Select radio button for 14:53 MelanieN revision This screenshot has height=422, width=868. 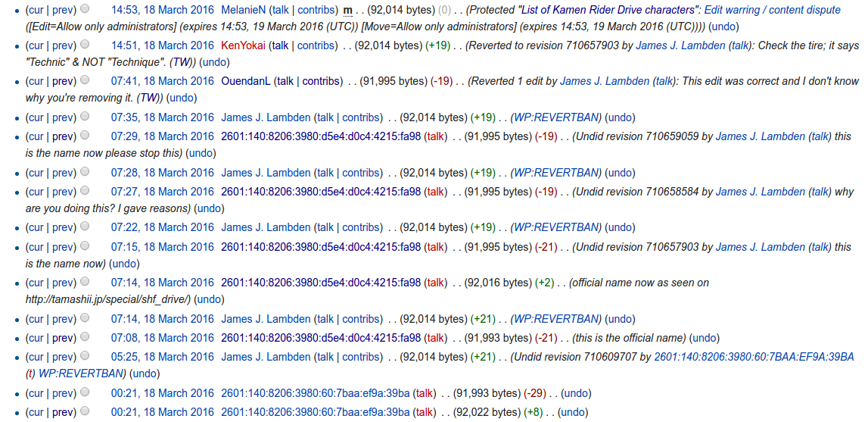coord(85,9)
